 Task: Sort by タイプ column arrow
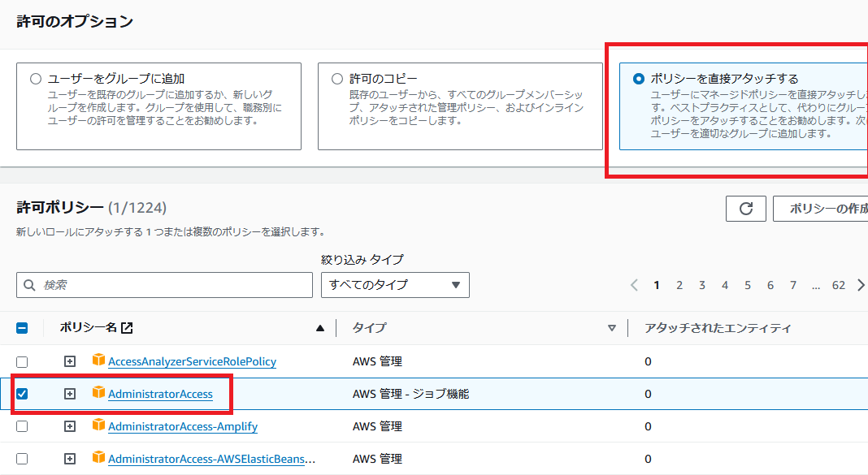(x=612, y=328)
